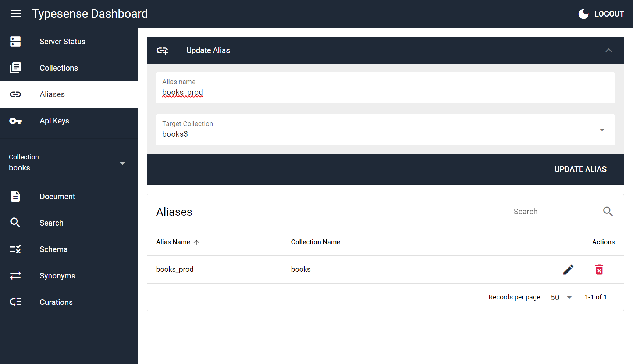
Task: Open the Target Collection dropdown
Action: [385, 130]
